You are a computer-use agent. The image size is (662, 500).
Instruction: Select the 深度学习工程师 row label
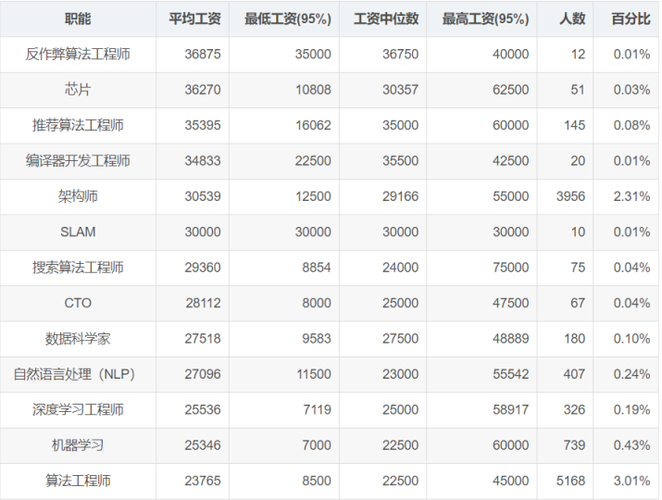tap(78, 410)
